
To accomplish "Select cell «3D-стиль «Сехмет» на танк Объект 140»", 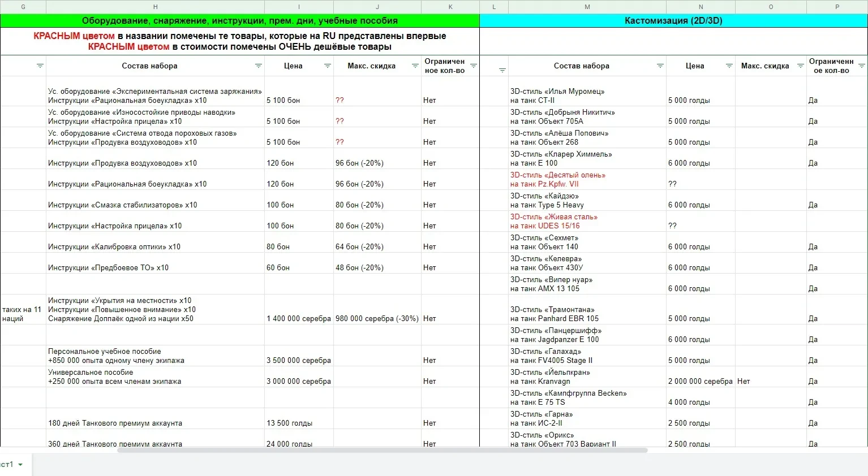I will pos(587,243).
